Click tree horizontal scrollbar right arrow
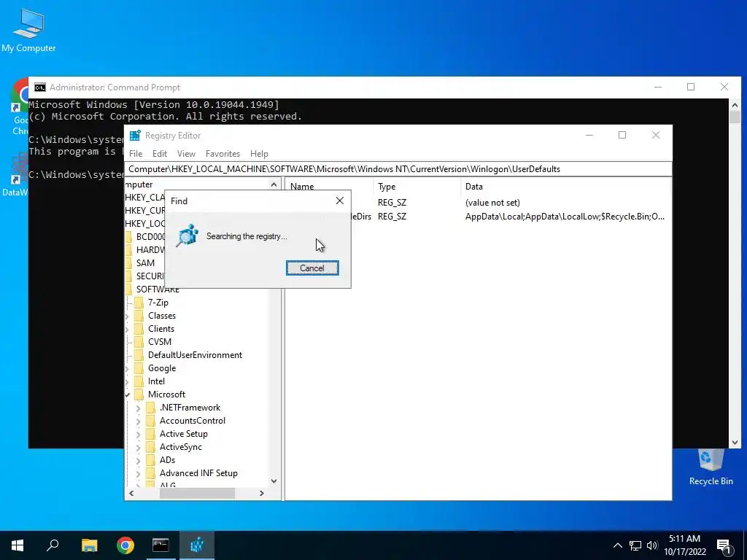This screenshot has width=747, height=560. pyautogui.click(x=262, y=494)
